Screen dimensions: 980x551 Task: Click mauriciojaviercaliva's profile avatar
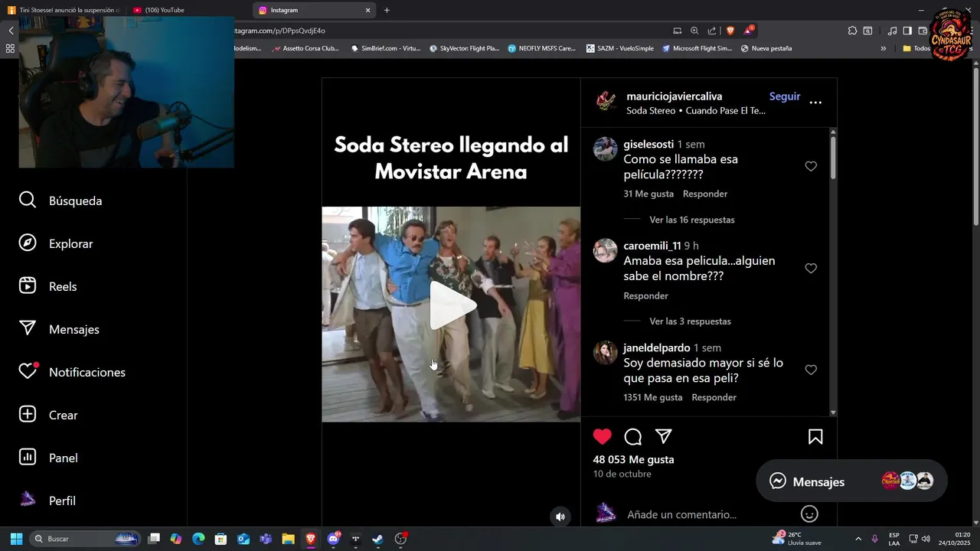click(x=606, y=102)
